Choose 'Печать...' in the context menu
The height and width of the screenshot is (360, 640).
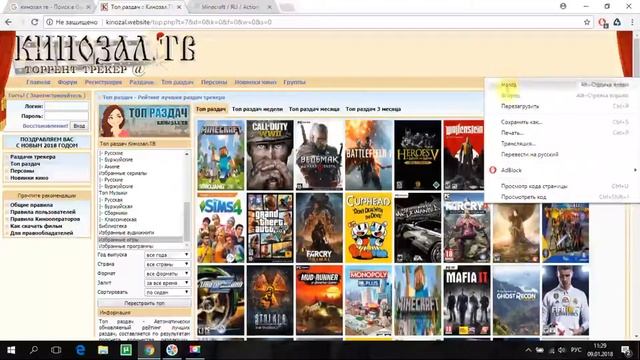click(562, 133)
